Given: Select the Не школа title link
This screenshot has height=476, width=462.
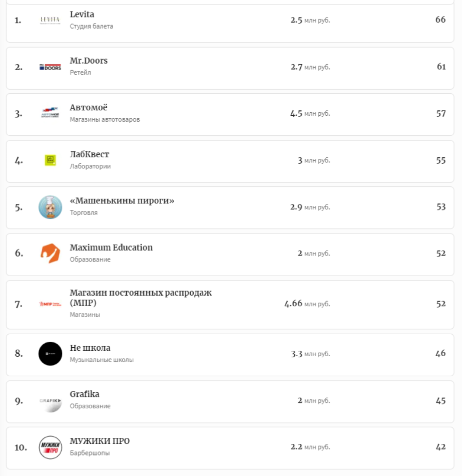Looking at the screenshot, I should click(x=90, y=348).
